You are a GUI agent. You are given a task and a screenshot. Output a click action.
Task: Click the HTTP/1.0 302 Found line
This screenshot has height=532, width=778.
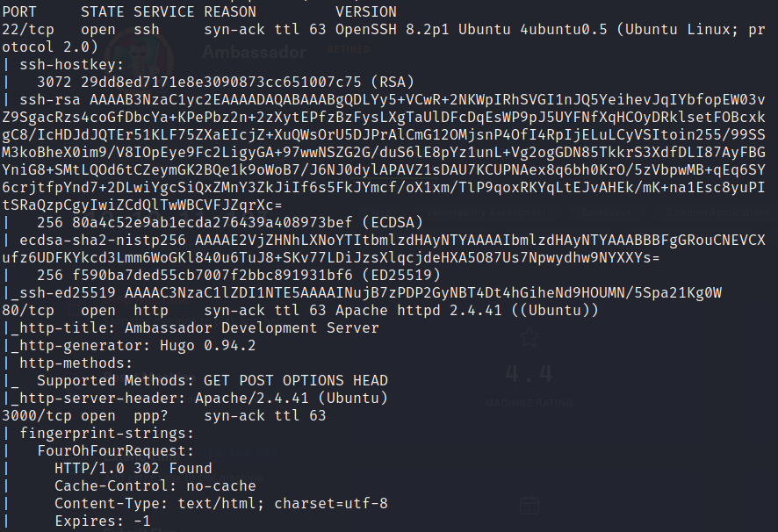(133, 469)
